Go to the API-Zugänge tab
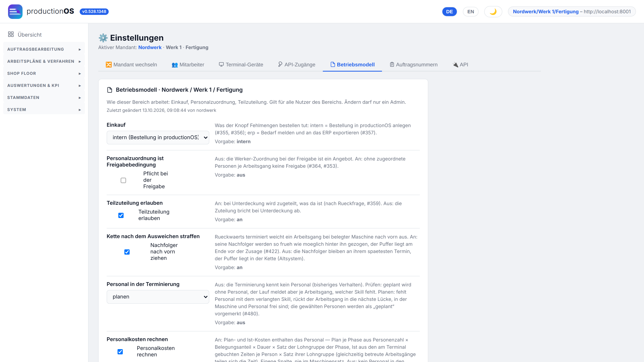The image size is (644, 362). pos(296,65)
